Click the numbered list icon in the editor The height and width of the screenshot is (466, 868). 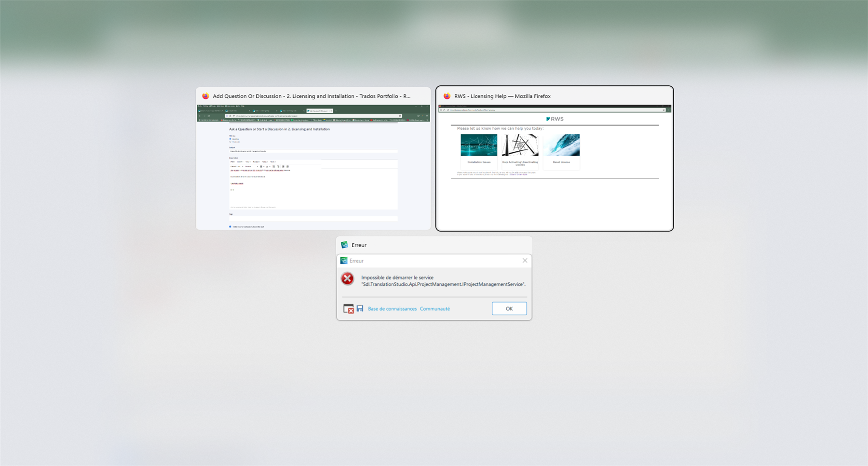[278, 167]
